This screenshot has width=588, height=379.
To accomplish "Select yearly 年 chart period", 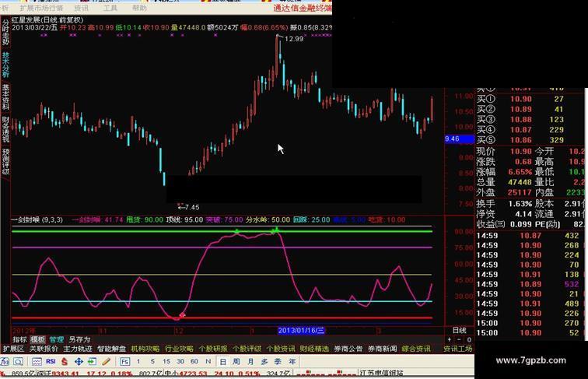I will coord(292,362).
